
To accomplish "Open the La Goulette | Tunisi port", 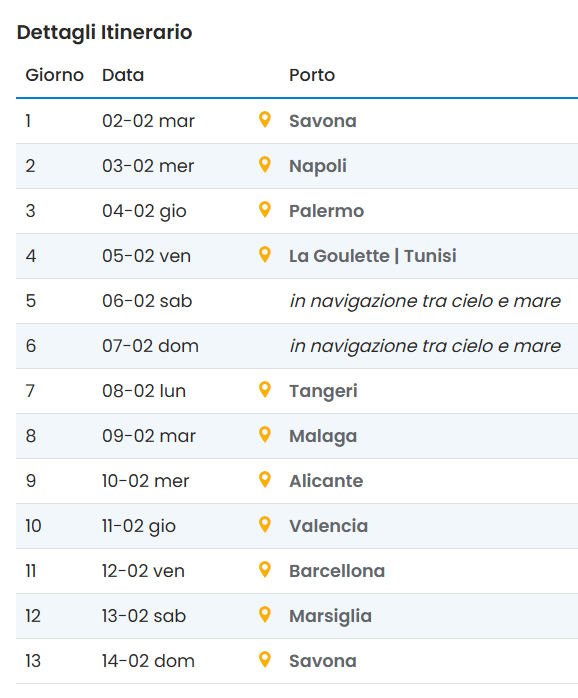I will tap(373, 256).
